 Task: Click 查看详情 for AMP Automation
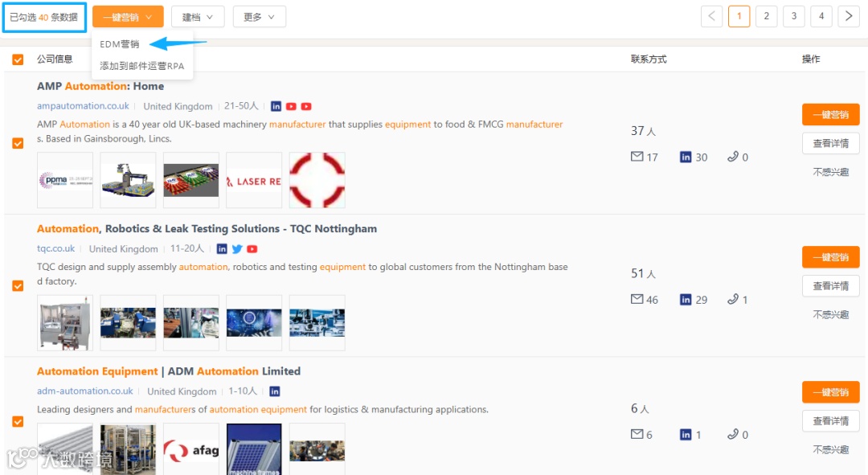tap(830, 143)
